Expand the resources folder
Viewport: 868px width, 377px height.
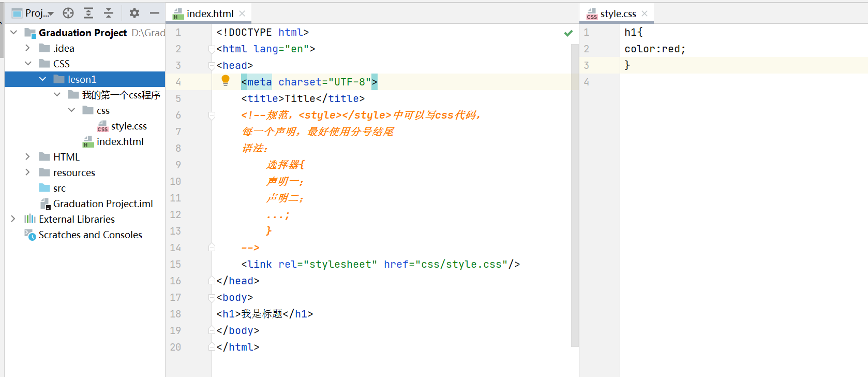[28, 172]
